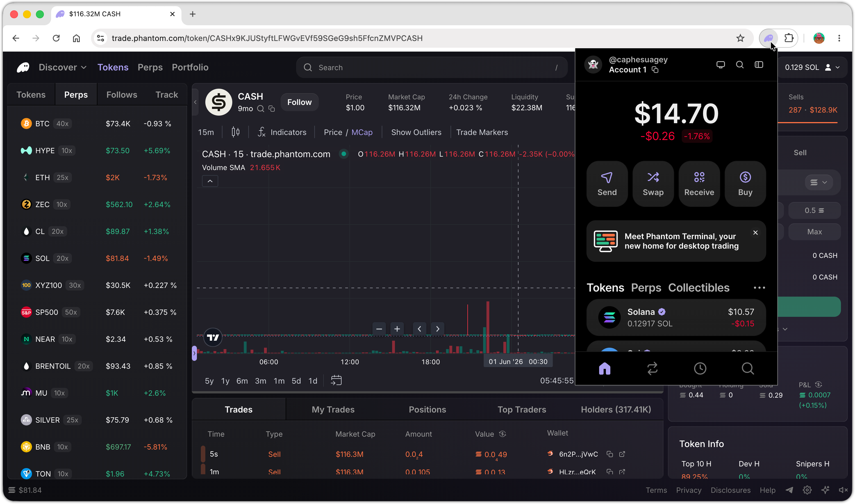This screenshot has height=504, width=855.
Task: Dismiss the Phantom Terminal banner
Action: tap(755, 232)
